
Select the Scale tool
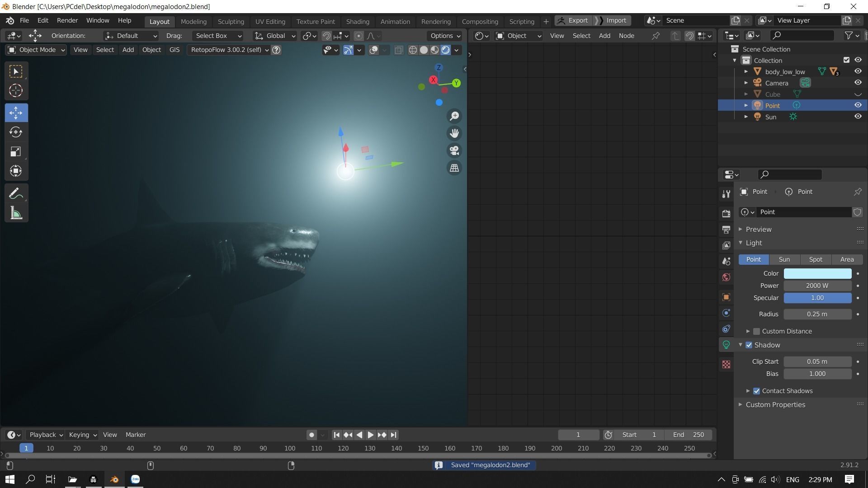coord(16,151)
